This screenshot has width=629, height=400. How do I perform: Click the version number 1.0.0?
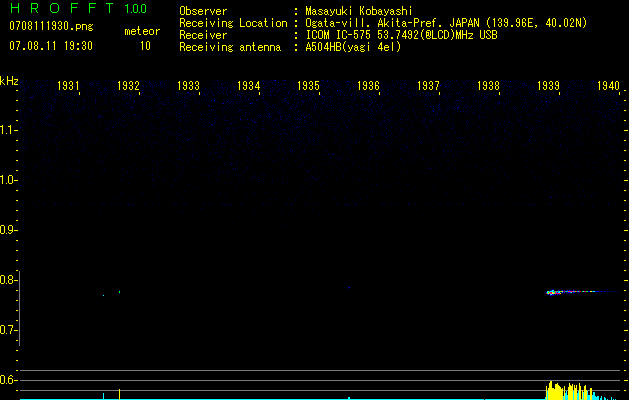pyautogui.click(x=135, y=9)
